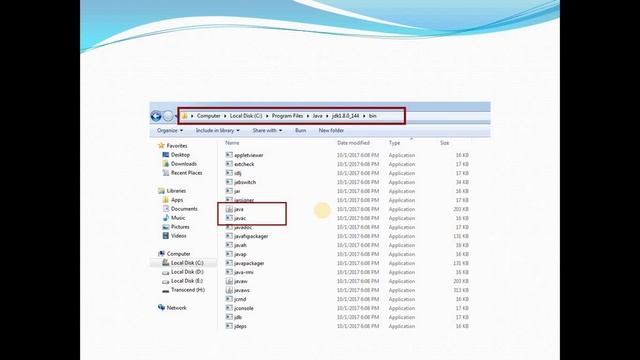Select the appletviewer application icon
This screenshot has height=360, width=640.
point(229,155)
